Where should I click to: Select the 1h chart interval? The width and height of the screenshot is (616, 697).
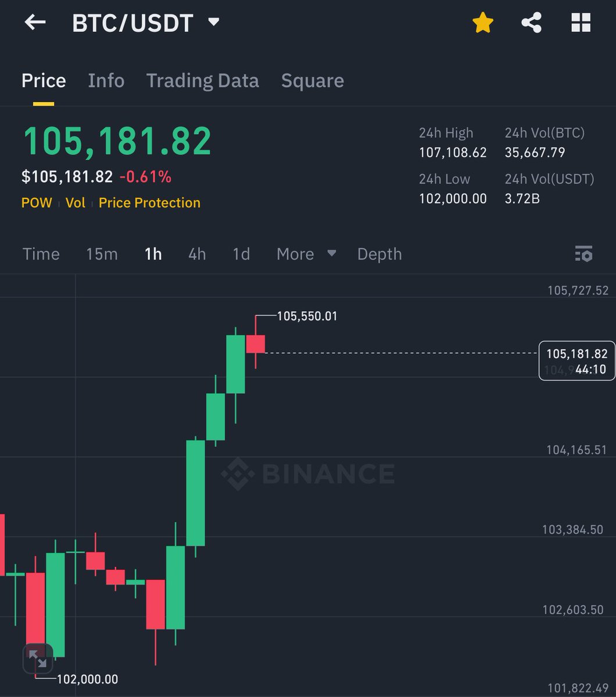153,254
